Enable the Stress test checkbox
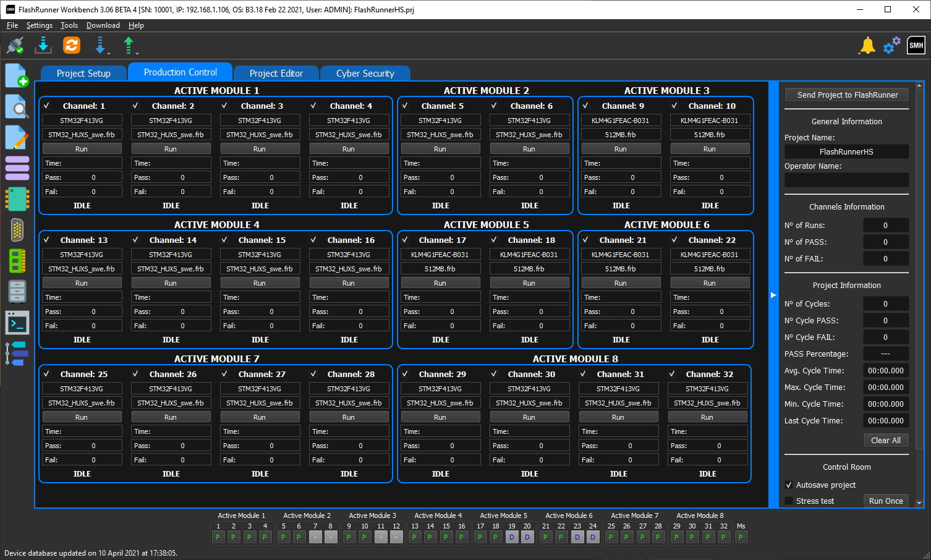Viewport: 931px width, 560px height. [789, 501]
